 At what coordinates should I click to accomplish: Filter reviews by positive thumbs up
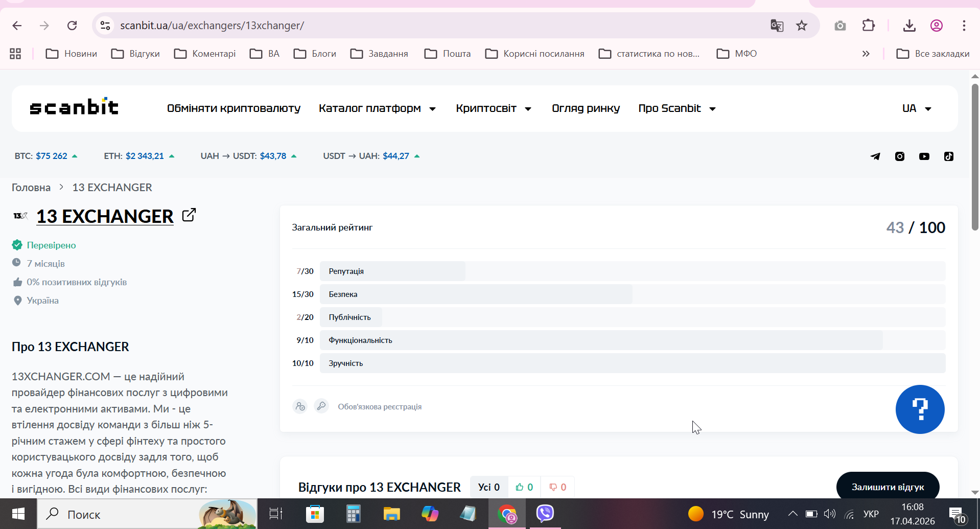pyautogui.click(x=524, y=487)
